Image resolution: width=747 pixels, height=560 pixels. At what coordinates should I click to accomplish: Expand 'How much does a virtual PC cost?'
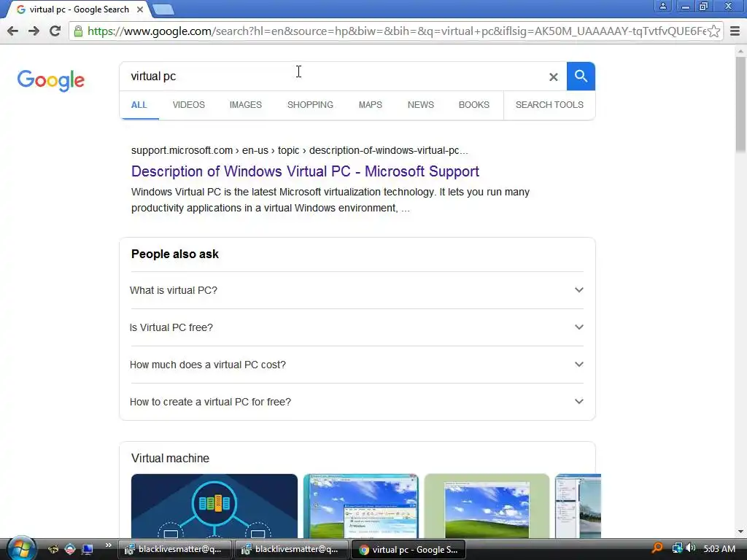(357, 365)
